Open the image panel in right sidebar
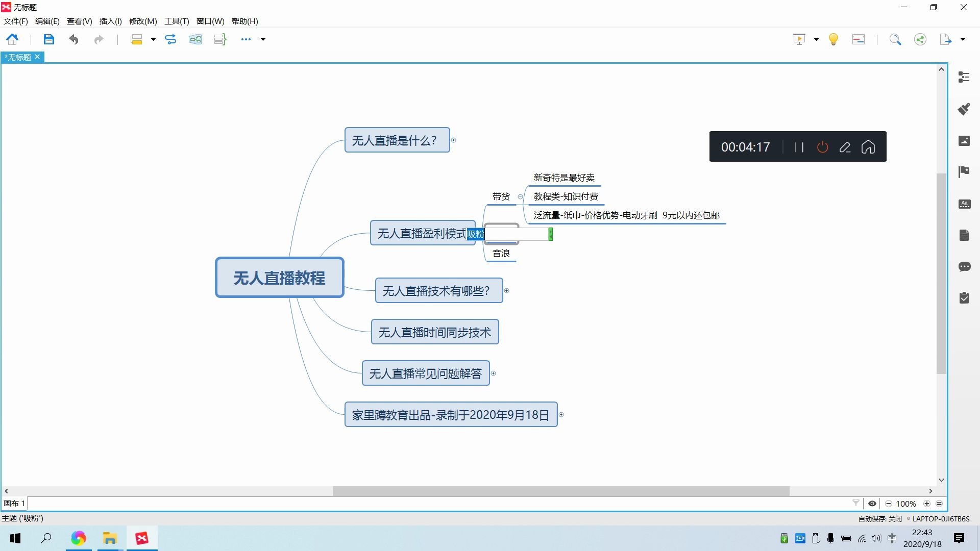Viewport: 980px width, 551px height. point(964,140)
